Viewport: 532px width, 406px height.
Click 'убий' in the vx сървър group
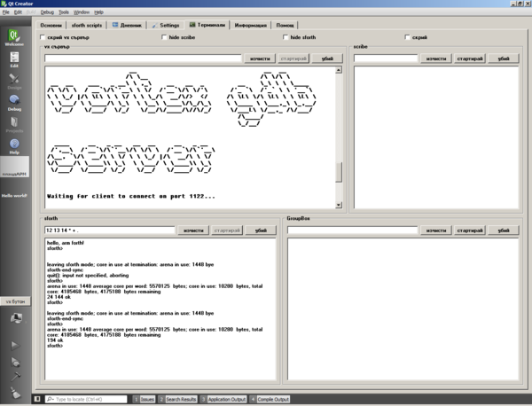[x=327, y=59]
